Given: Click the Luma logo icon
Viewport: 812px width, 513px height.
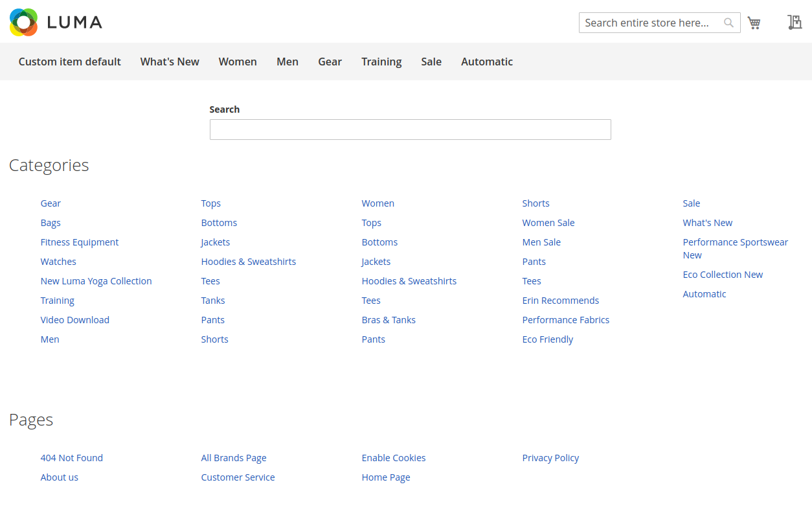Looking at the screenshot, I should click(23, 23).
